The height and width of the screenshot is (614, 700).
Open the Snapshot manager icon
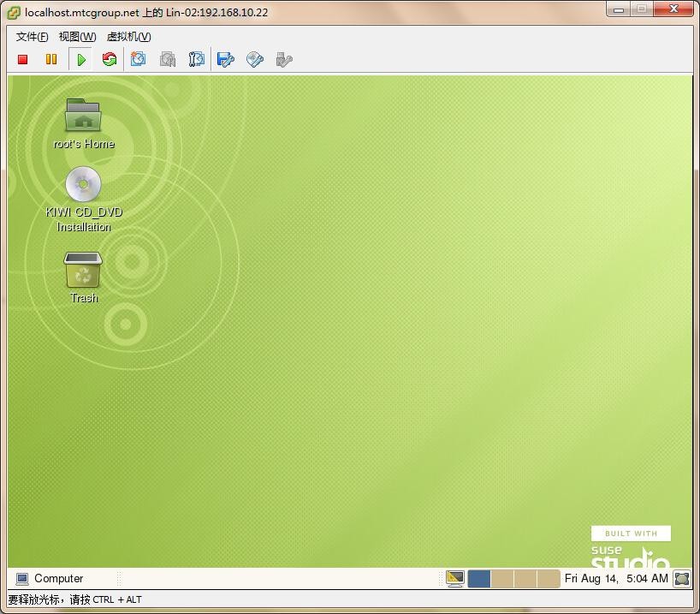197,59
